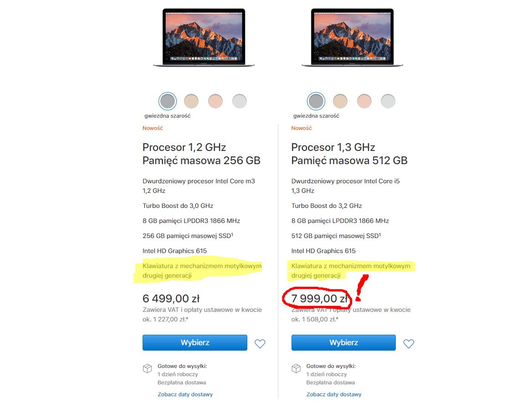The width and height of the screenshot is (532, 409).
Task: Click the Procesor 1,2 GHz heading
Action: click(184, 147)
